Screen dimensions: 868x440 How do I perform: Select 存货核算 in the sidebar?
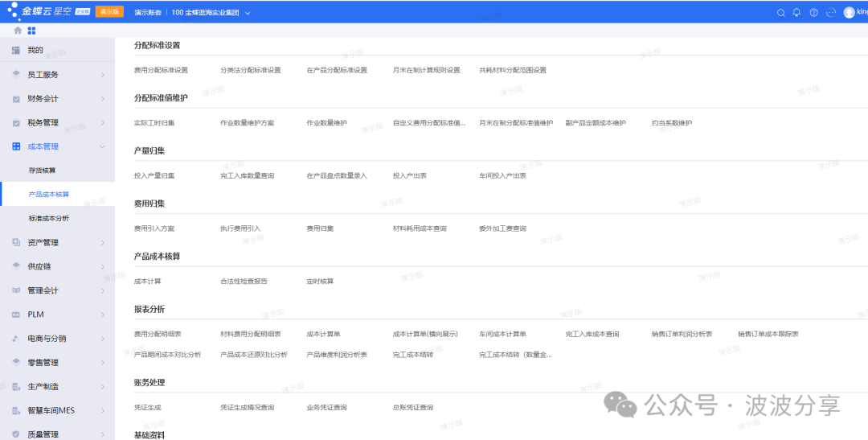coord(42,171)
